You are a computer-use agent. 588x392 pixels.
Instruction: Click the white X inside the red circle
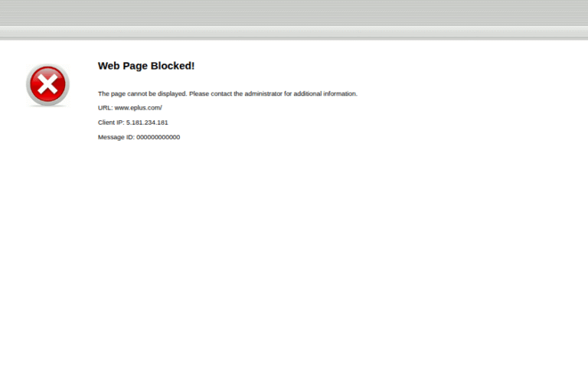click(47, 84)
